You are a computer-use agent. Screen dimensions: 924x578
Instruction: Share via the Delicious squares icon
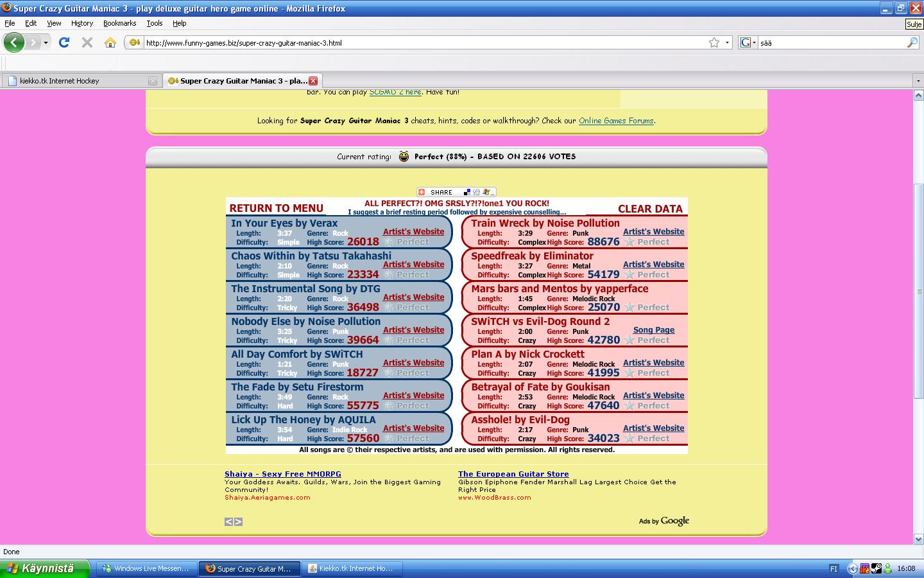coord(467,192)
